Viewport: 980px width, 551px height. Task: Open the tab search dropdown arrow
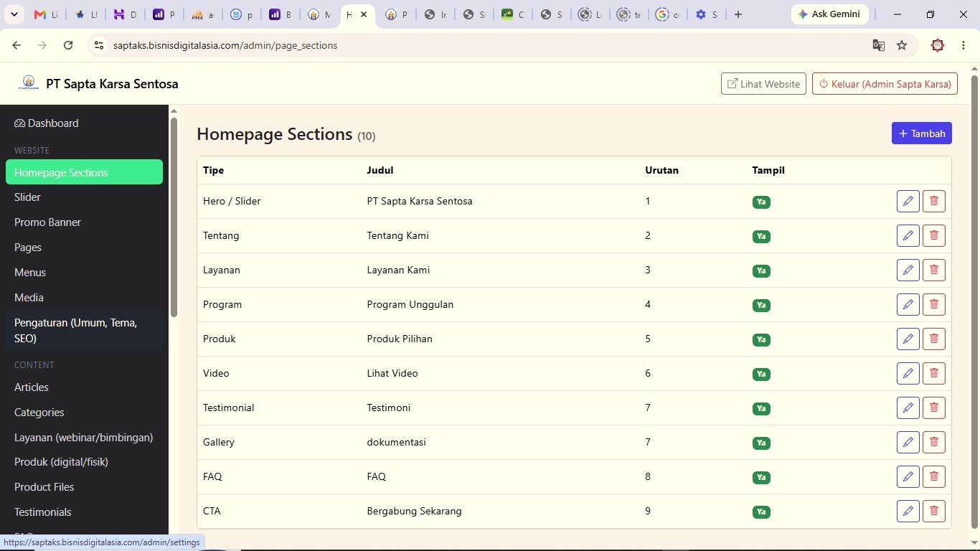coord(15,14)
